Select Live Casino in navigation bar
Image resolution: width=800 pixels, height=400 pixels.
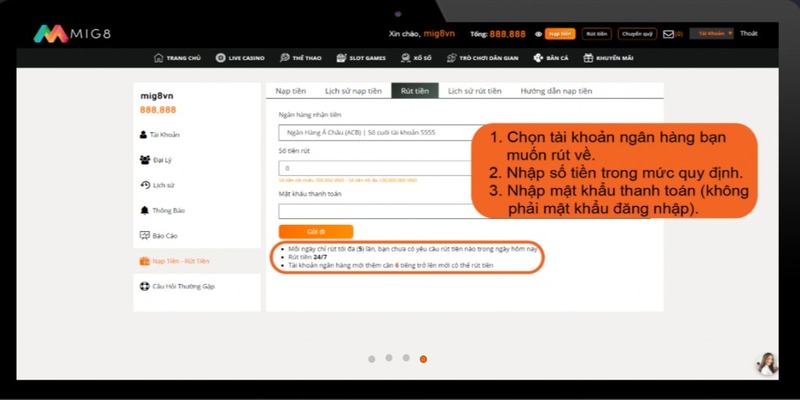pyautogui.click(x=236, y=57)
